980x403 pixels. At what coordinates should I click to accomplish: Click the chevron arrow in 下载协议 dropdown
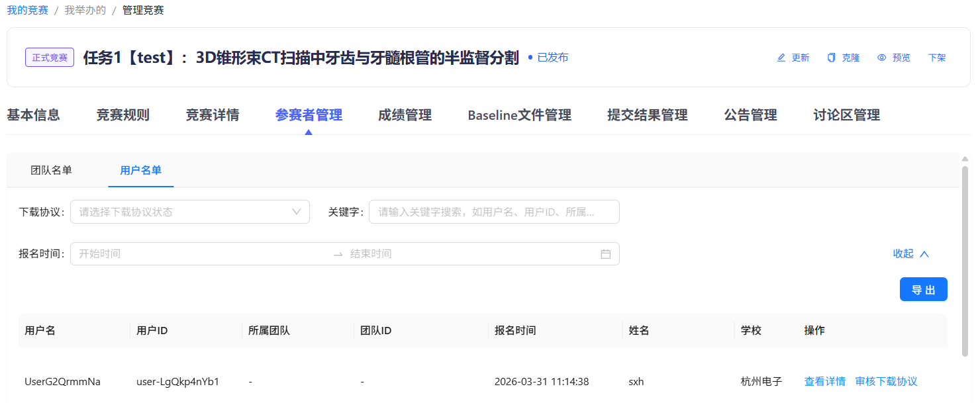296,212
